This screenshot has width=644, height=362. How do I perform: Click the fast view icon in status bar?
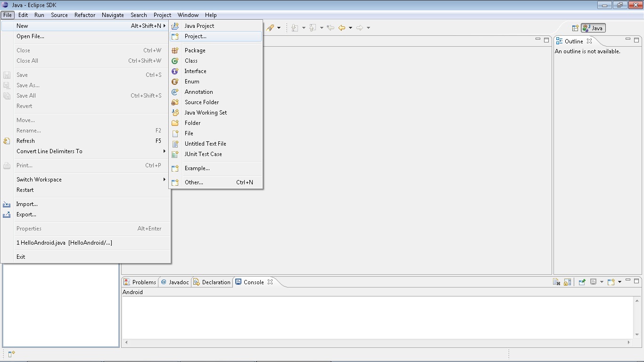coord(11,354)
